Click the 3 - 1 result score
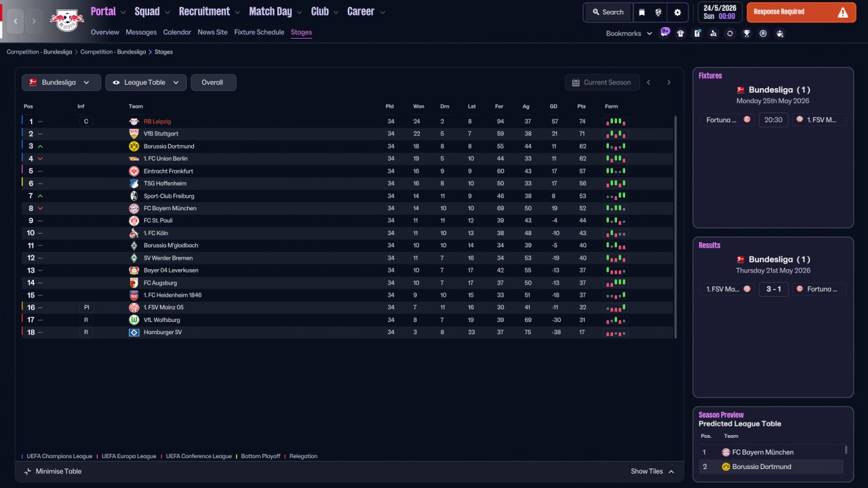Viewport: 868px width, 488px height. (x=773, y=289)
